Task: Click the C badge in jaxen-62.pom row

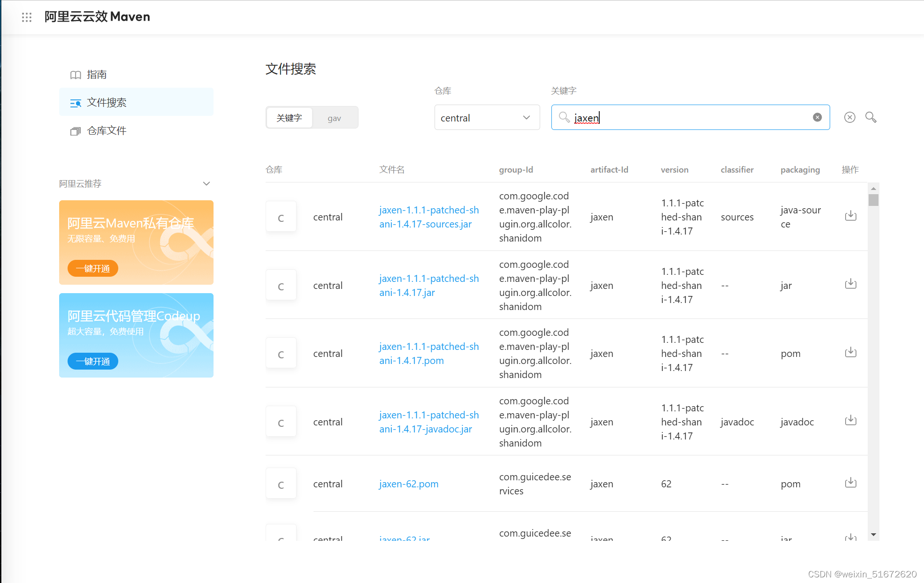Action: pos(281,484)
